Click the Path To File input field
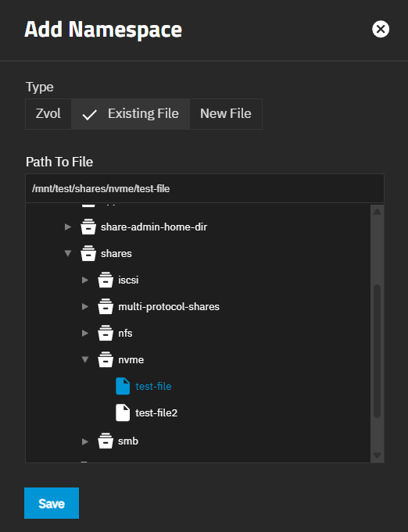The image size is (408, 532). pos(205,188)
